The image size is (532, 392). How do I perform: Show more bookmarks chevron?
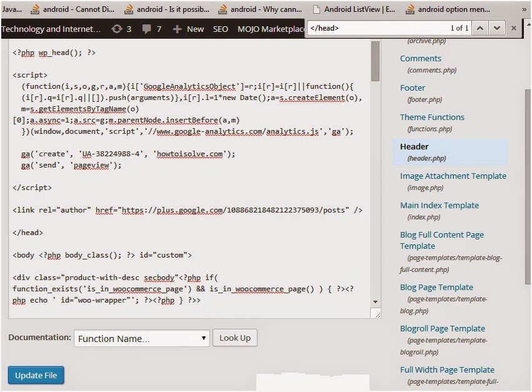click(524, 9)
